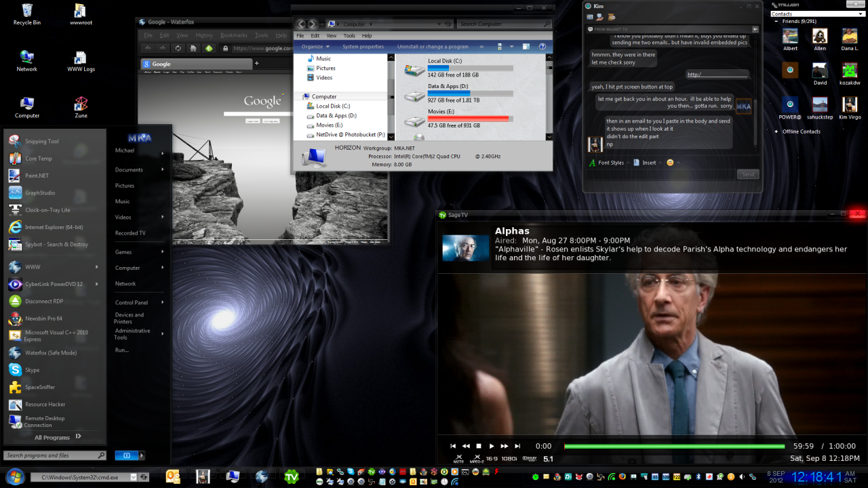868x488 pixels.
Task: Click Control Panel in Start menu
Action: [132, 302]
